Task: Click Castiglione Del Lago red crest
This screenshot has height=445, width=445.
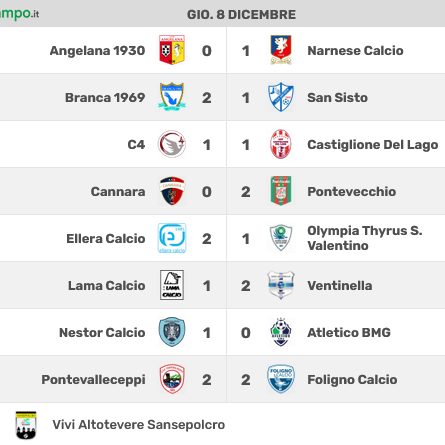Action: (x=281, y=144)
